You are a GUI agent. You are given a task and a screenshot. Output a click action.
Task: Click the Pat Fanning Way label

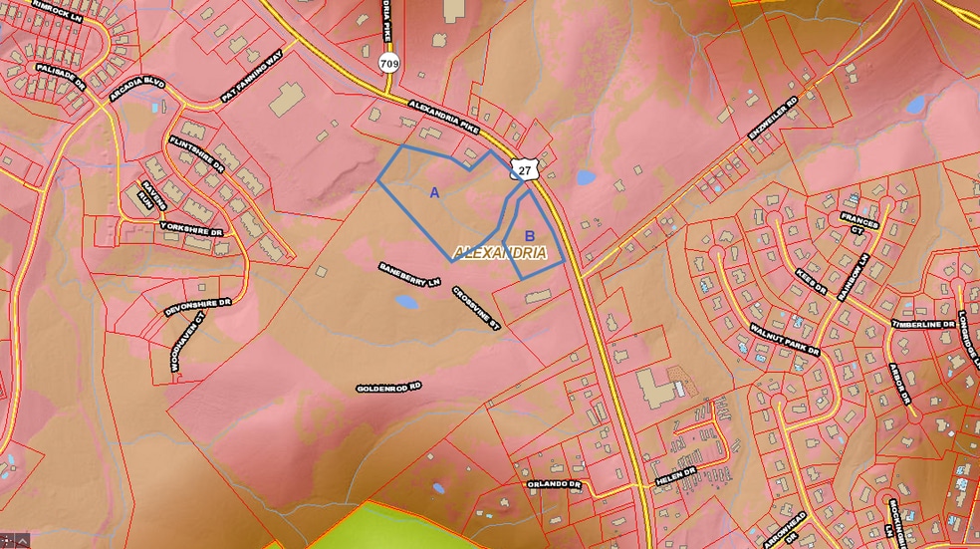tap(251, 78)
